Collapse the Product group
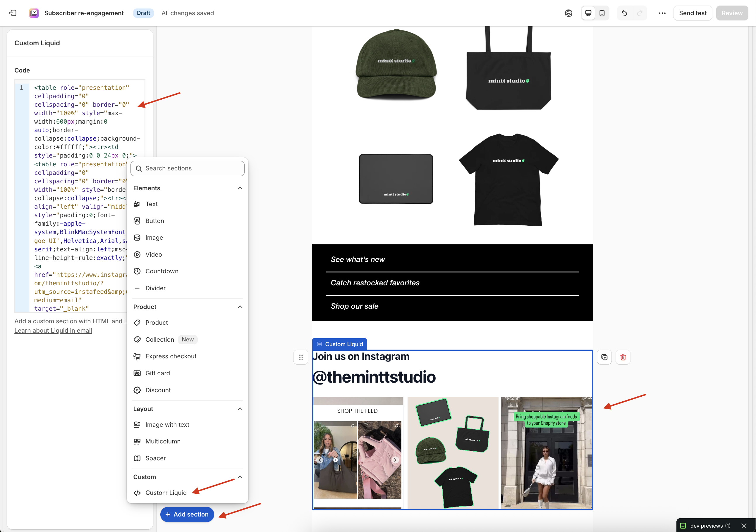This screenshot has width=756, height=532. pyautogui.click(x=240, y=307)
